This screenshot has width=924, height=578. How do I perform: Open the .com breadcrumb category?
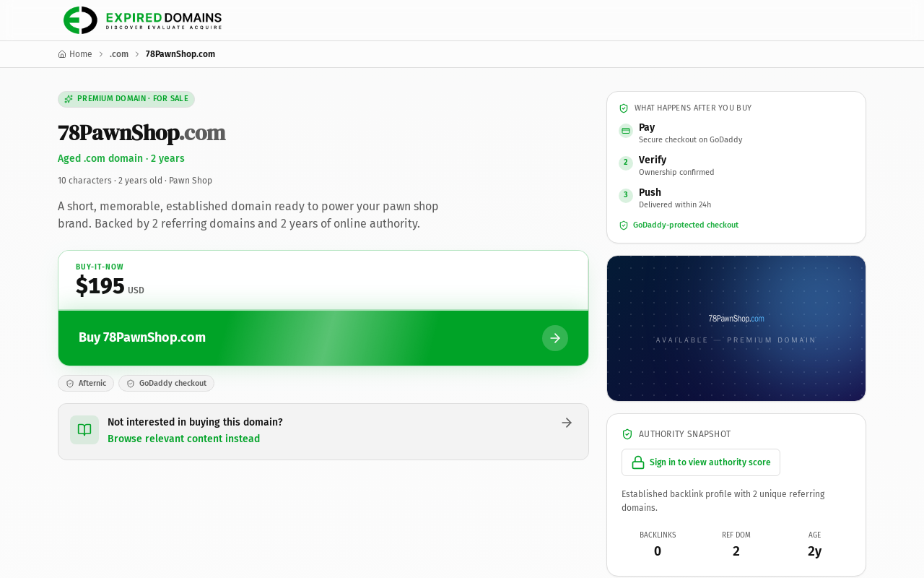click(x=119, y=54)
